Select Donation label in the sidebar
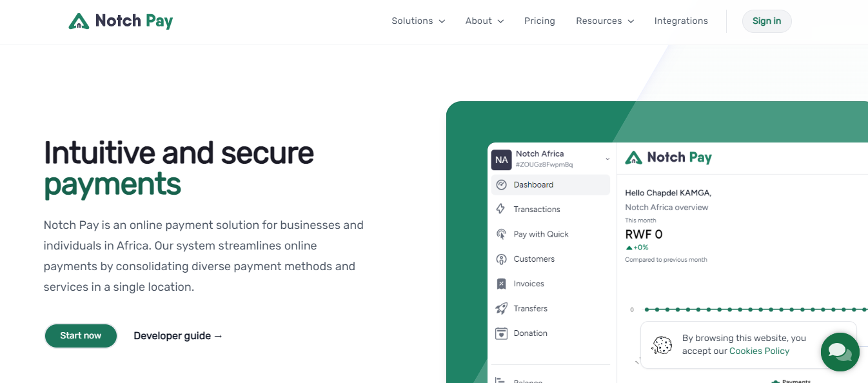The width and height of the screenshot is (868, 383). [x=531, y=333]
